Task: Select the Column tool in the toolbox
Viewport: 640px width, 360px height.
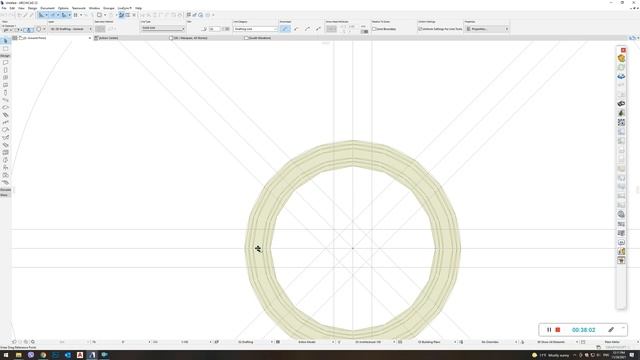Action: 5,93
